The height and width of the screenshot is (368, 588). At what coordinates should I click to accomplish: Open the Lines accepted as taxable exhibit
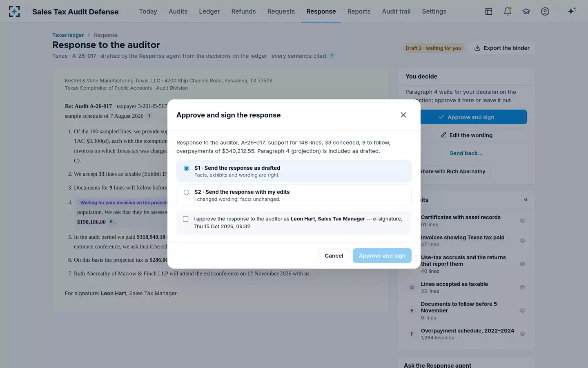coord(466,287)
